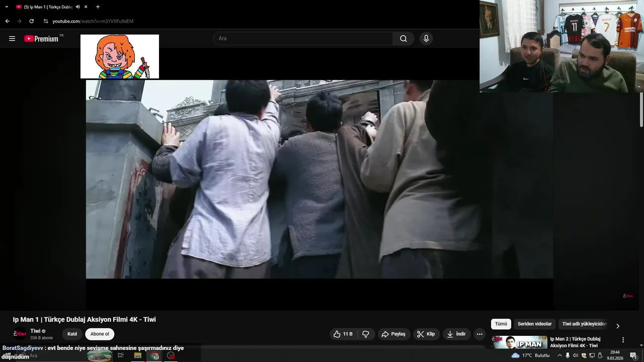
Task: Open the volume speaker tray icon
Action: pos(576,355)
